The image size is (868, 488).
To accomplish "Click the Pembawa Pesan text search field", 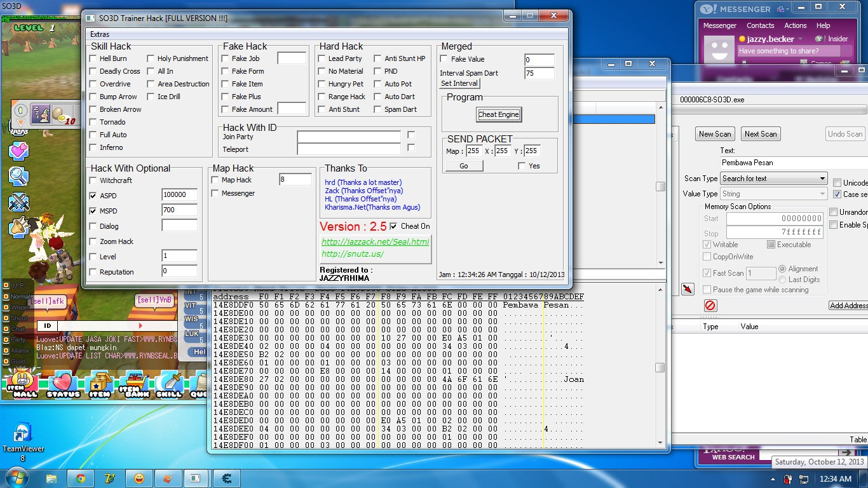I will pos(794,163).
